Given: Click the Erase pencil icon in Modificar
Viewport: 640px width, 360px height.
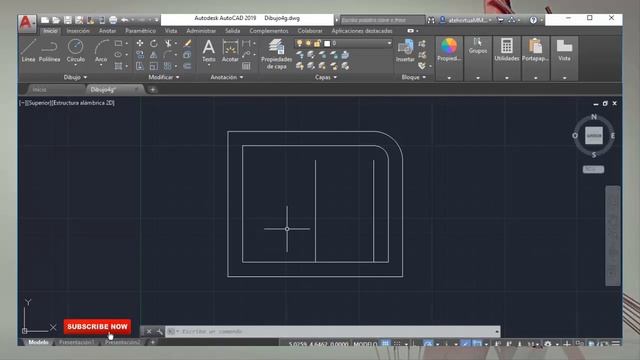Looking at the screenshot, I should point(187,43).
